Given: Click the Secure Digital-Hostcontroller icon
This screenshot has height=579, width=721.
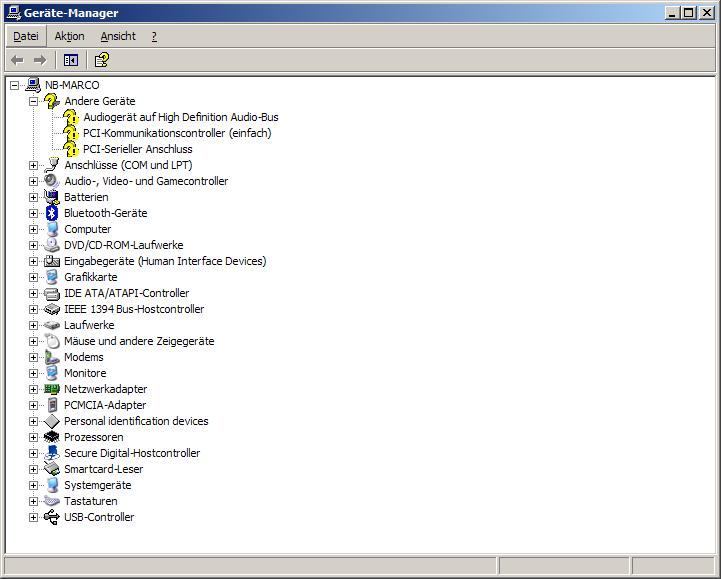Looking at the screenshot, I should click(52, 453).
